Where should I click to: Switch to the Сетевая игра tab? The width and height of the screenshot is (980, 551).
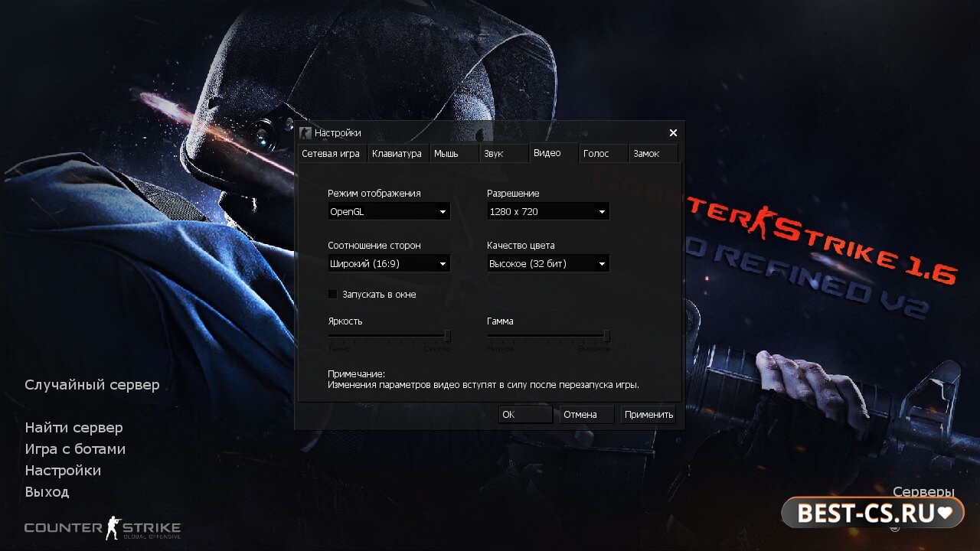pos(332,153)
